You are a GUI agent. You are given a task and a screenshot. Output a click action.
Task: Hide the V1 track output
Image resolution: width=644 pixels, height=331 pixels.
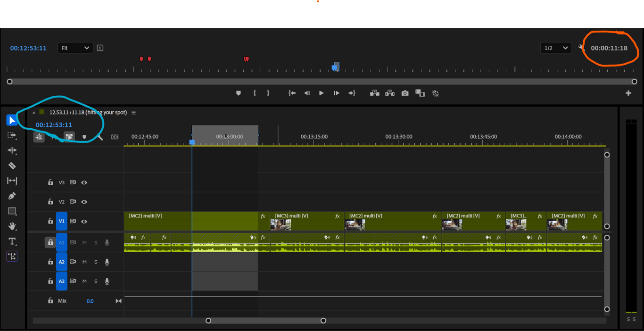[x=84, y=221]
